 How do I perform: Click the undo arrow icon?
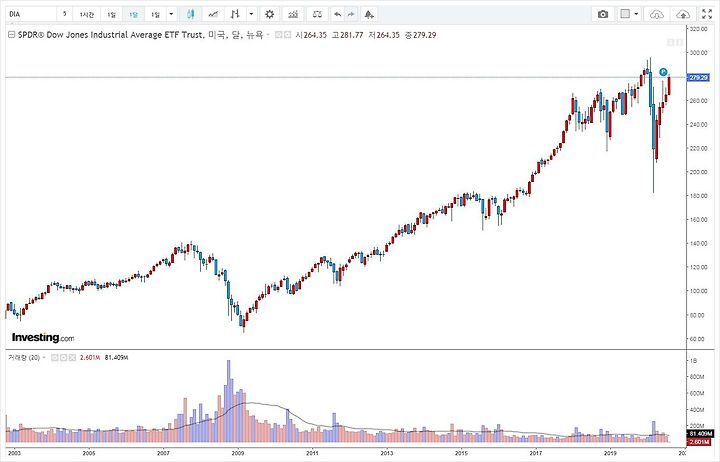(x=338, y=14)
